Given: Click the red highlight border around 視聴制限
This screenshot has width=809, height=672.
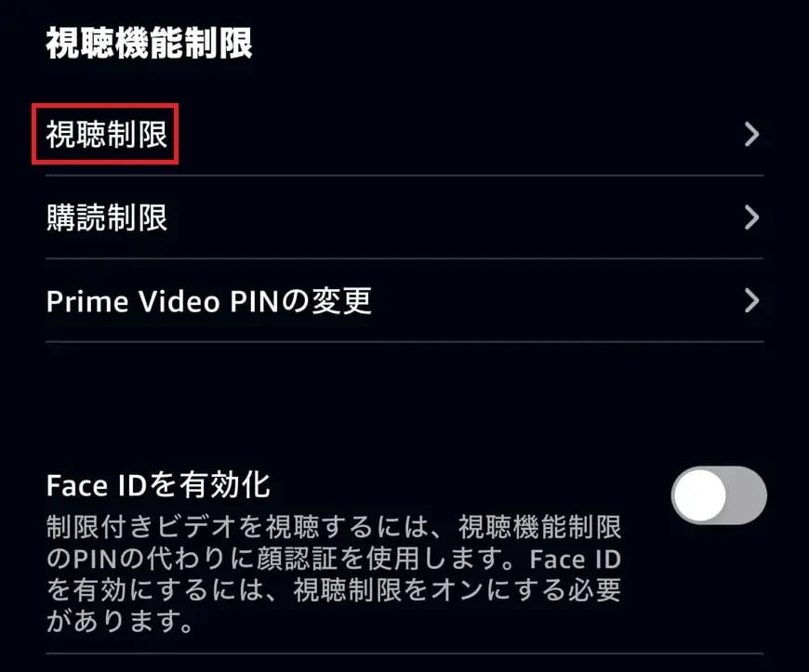Looking at the screenshot, I should click(105, 105).
